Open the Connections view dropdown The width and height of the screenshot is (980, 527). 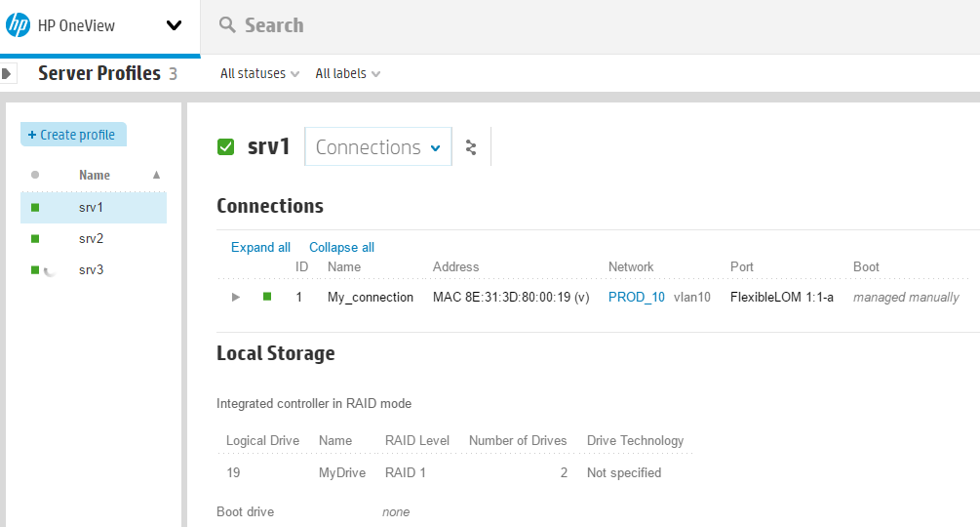click(x=378, y=147)
